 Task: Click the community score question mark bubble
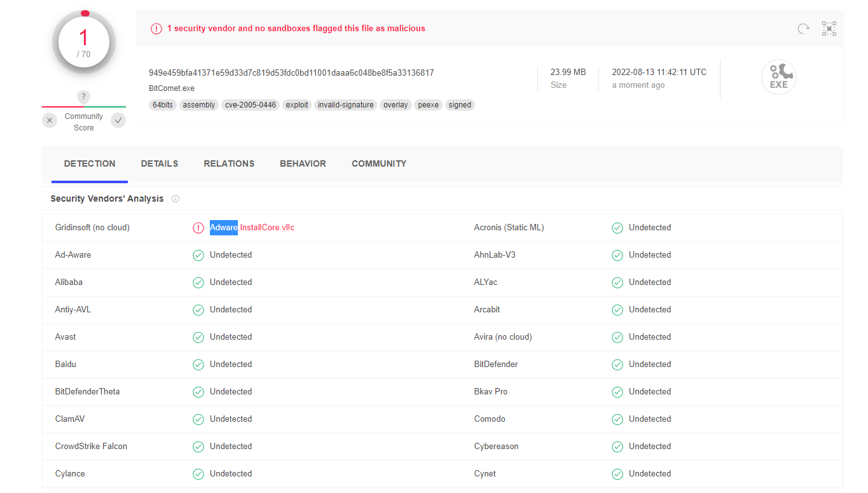point(83,97)
